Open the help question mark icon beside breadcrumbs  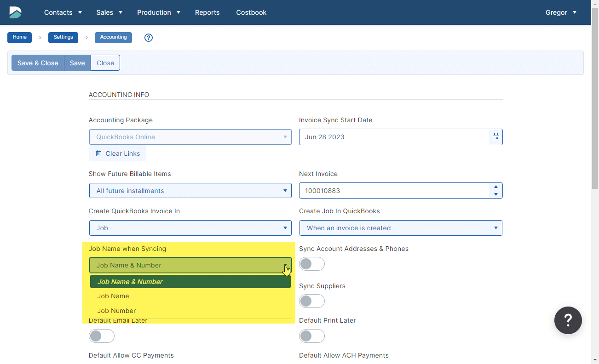click(148, 38)
